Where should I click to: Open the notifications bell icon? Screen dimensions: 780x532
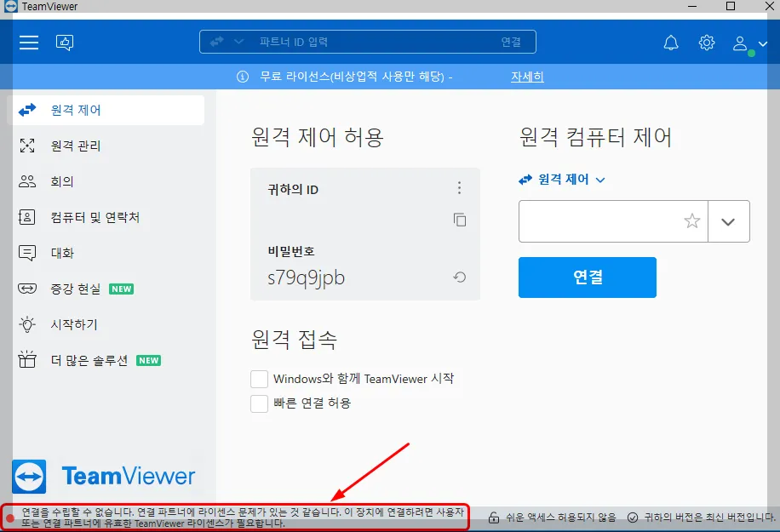671,43
